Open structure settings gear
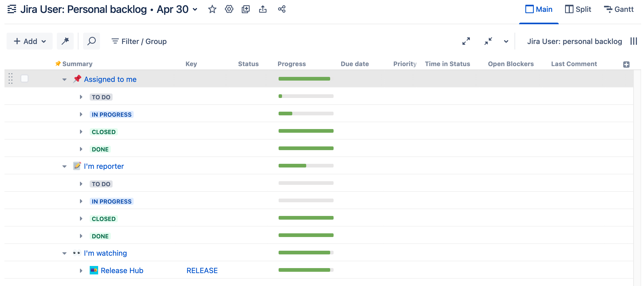 [x=229, y=9]
